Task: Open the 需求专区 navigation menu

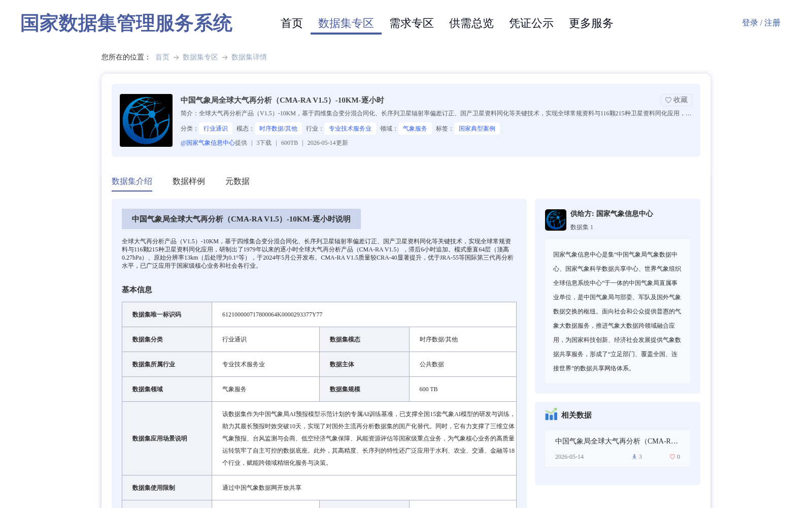Action: pyautogui.click(x=412, y=23)
